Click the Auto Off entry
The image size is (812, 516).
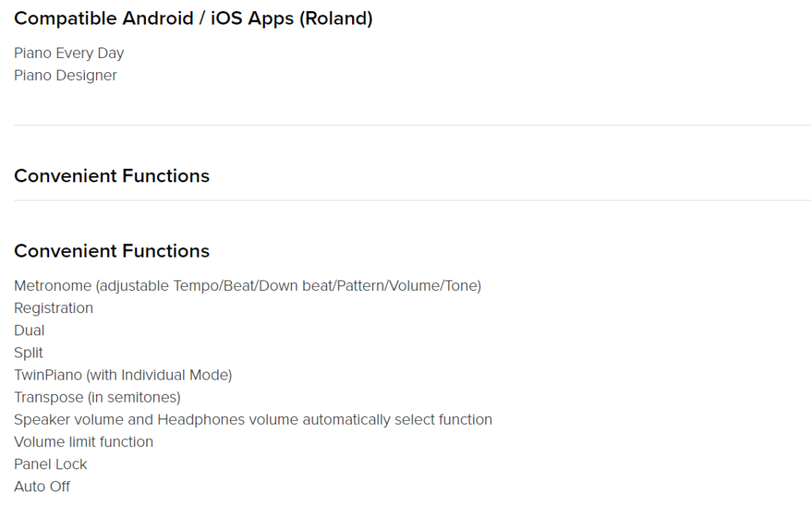[x=42, y=487]
